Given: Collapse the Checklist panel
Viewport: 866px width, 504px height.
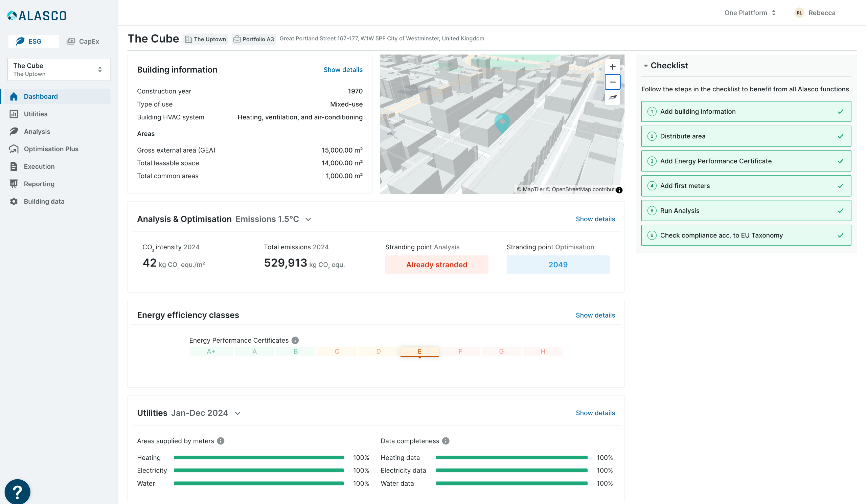Looking at the screenshot, I should click(x=645, y=66).
